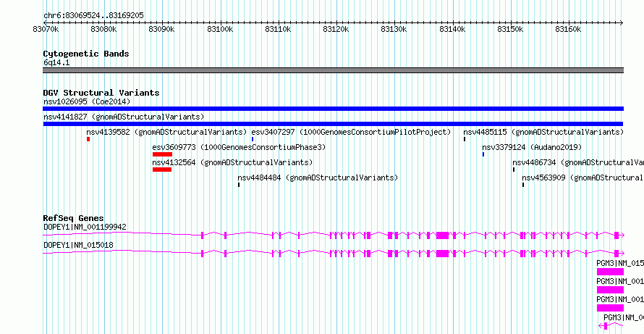This screenshot has width=644, height=334.
Task: Open the DOPEY1|NM_001199942 transcript label
Action: click(85, 227)
